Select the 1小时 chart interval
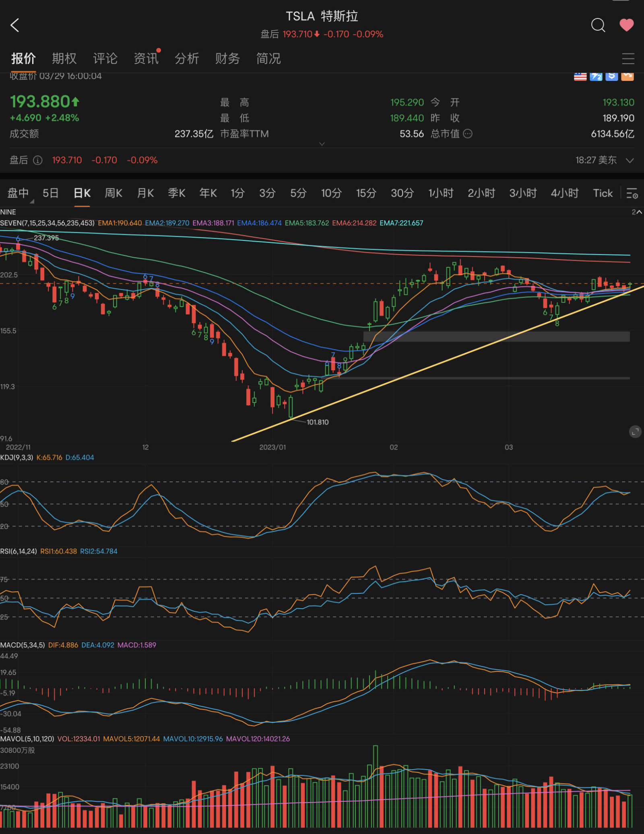This screenshot has height=834, width=644. (x=441, y=193)
